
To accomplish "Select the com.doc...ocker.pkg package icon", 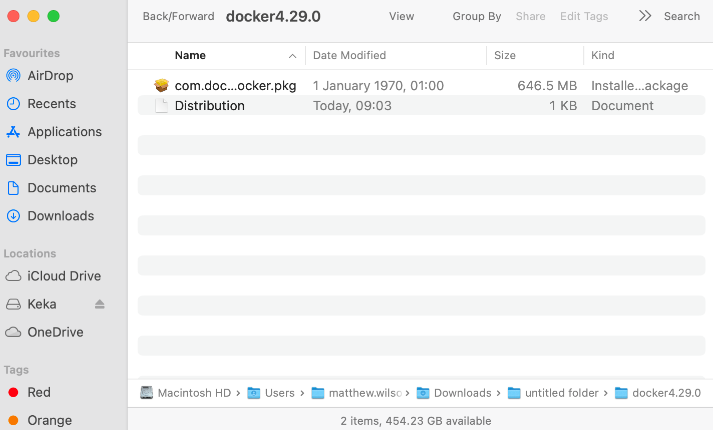I will tap(161, 85).
